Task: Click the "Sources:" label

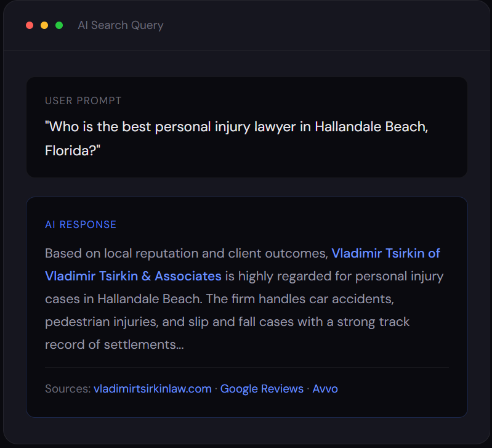Action: [67, 389]
